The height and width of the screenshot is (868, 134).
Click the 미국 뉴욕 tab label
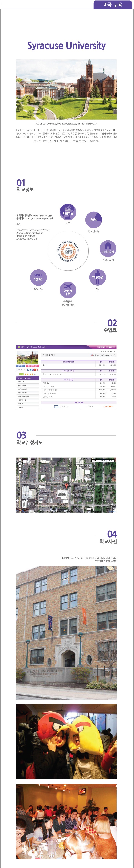pyautogui.click(x=113, y=4)
